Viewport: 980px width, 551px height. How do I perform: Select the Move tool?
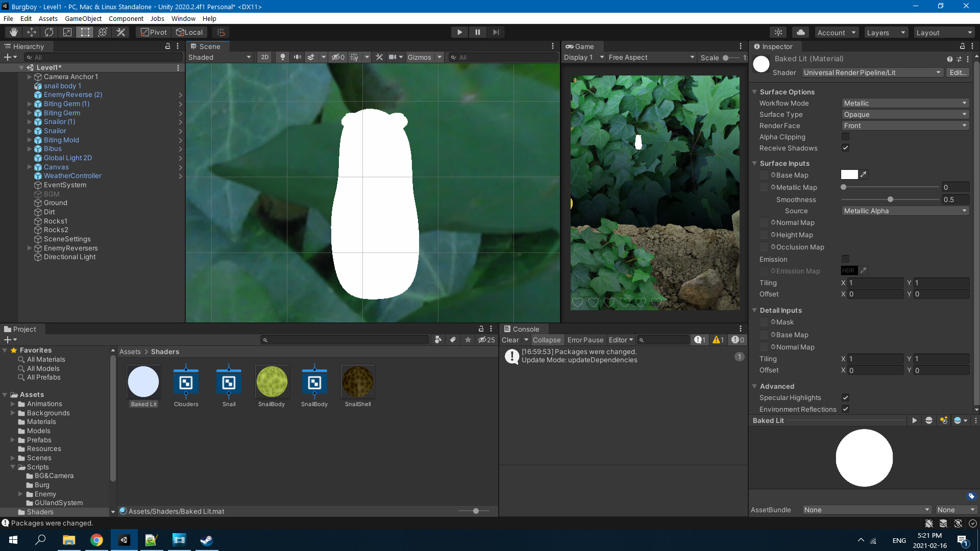pos(31,32)
